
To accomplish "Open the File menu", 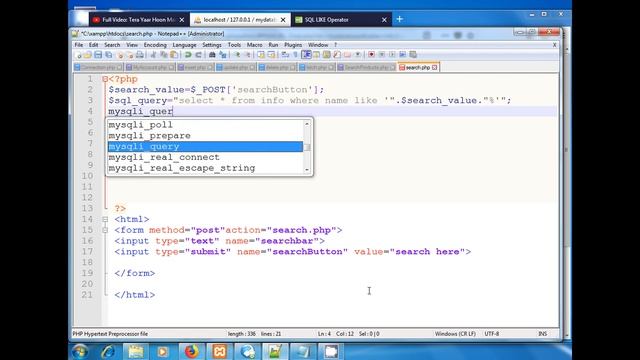I will 79,45.
